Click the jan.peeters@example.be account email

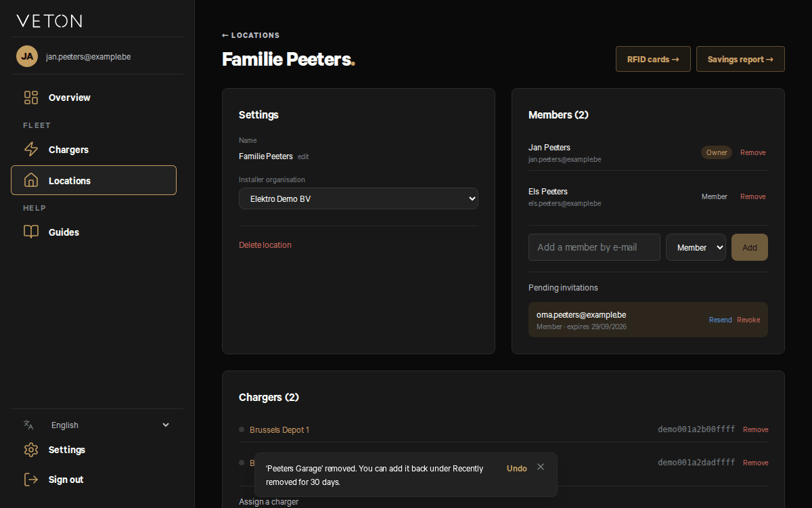click(88, 57)
